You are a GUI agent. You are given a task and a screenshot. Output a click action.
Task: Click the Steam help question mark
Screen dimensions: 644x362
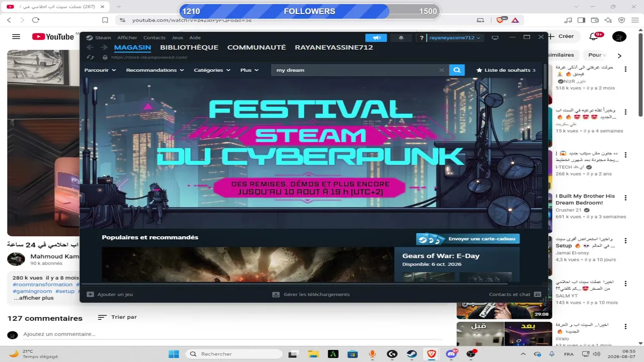coord(422,38)
